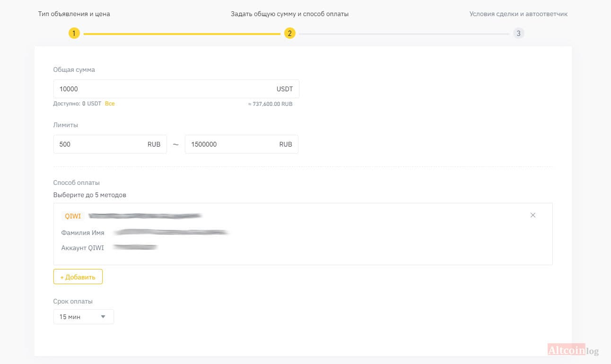Click the orange QIWI payment tag
611x364 pixels.
coord(73,216)
